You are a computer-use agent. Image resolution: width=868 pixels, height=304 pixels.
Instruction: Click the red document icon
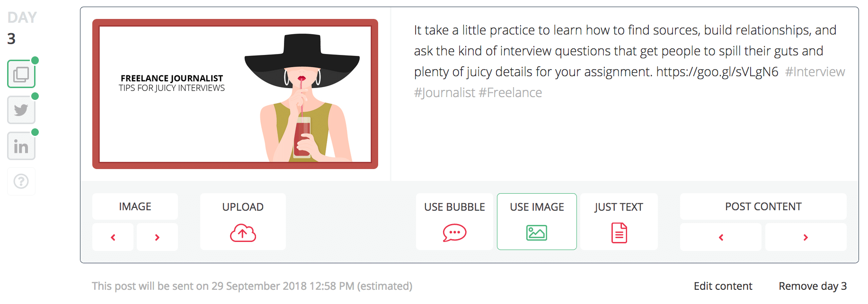(619, 233)
